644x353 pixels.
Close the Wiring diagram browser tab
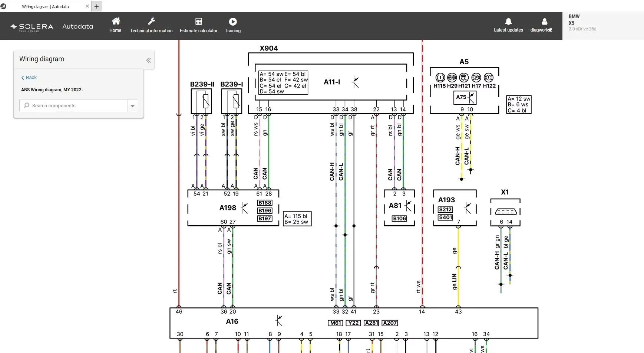click(x=87, y=6)
